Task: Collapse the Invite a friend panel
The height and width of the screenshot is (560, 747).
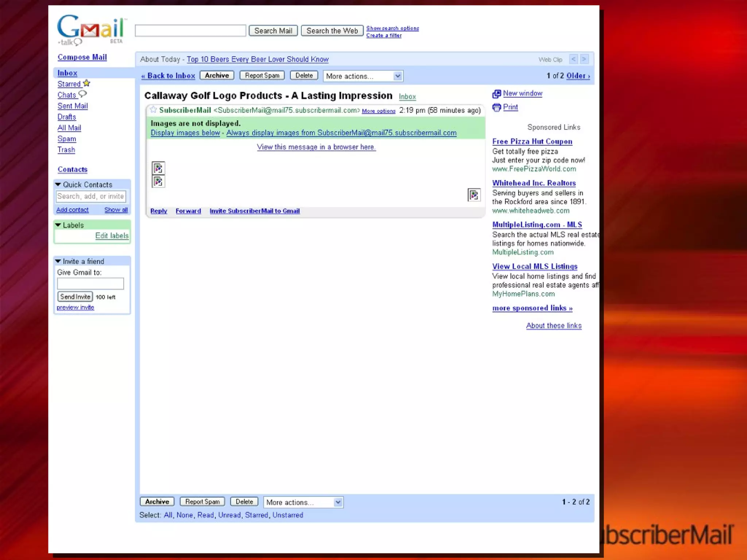Action: click(x=58, y=261)
